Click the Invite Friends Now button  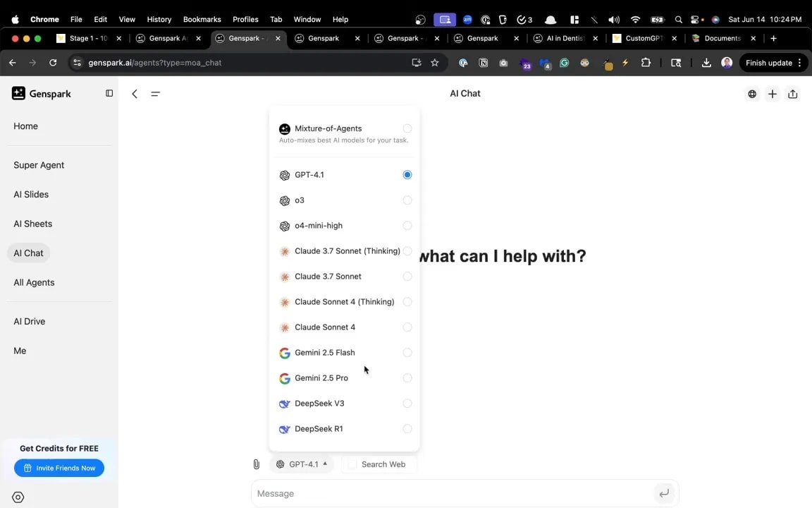point(59,468)
